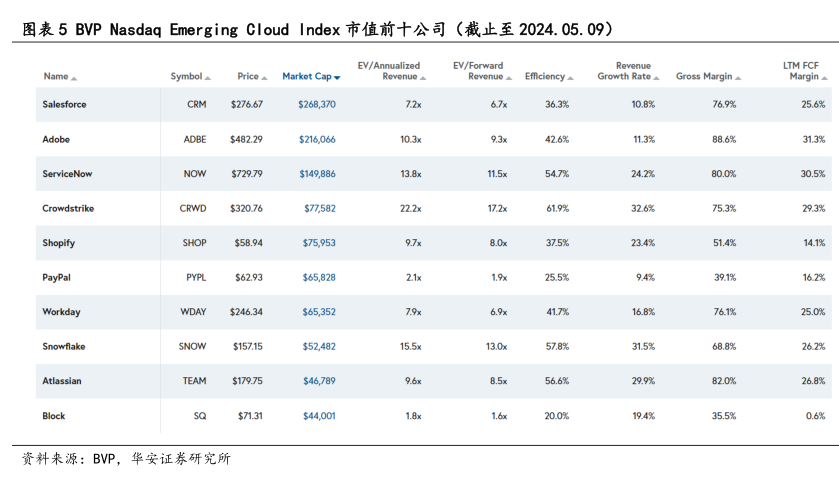Select ServiceNow market cap $149,886

pyautogui.click(x=317, y=174)
